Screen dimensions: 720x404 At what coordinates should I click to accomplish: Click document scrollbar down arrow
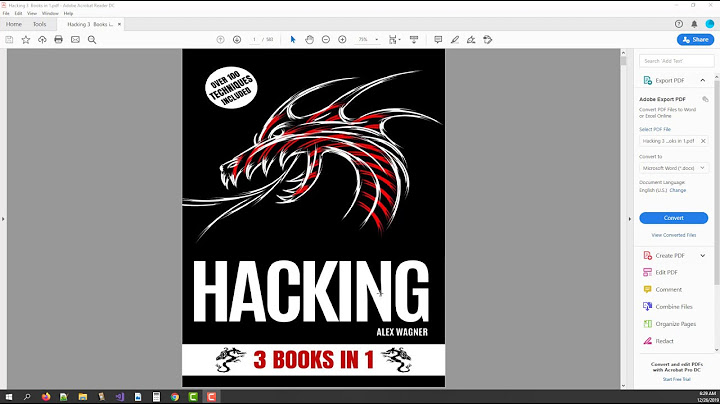[623, 386]
